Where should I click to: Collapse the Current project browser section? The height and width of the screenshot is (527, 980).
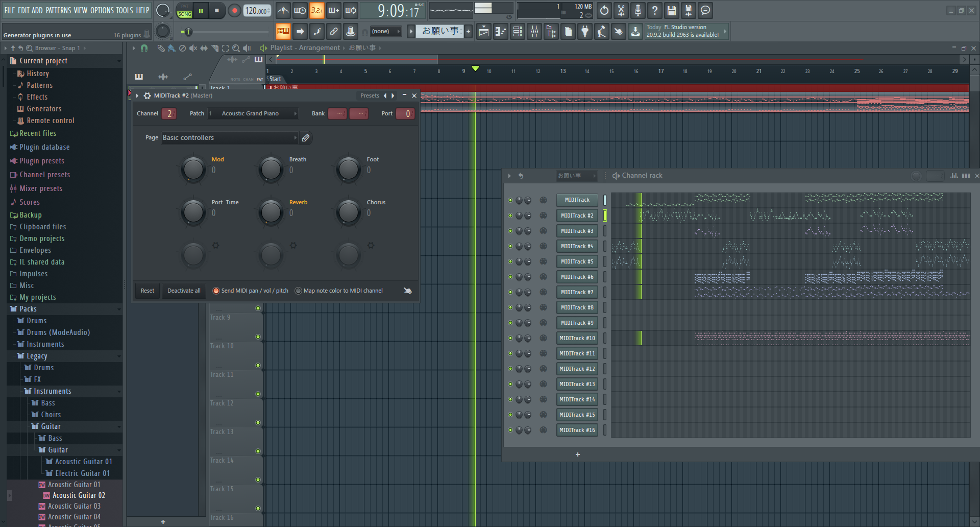[119, 61]
